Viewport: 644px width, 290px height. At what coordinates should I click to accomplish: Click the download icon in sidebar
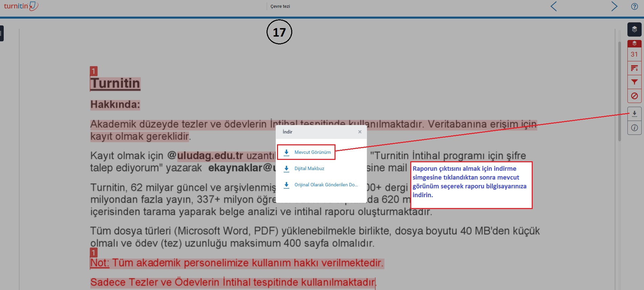coord(635,114)
